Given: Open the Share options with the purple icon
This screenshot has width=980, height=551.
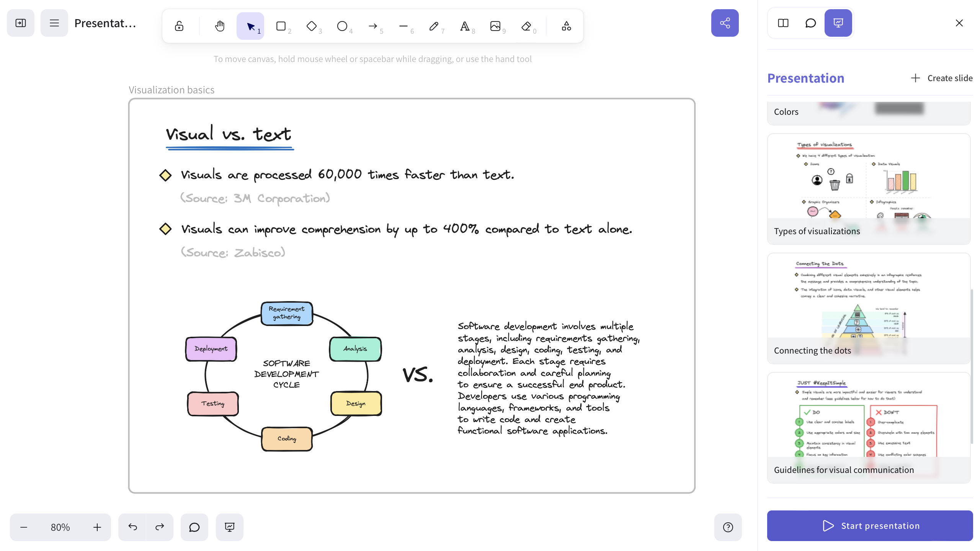Looking at the screenshot, I should (725, 23).
